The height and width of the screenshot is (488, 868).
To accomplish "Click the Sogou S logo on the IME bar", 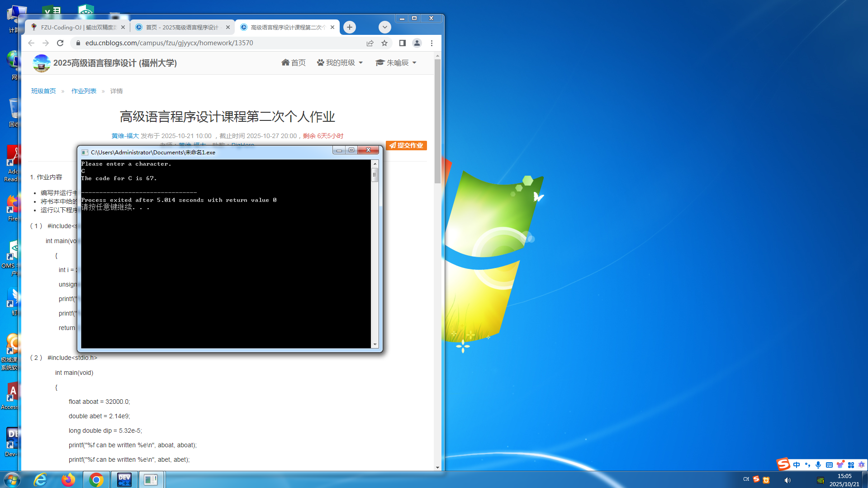I will [x=783, y=464].
